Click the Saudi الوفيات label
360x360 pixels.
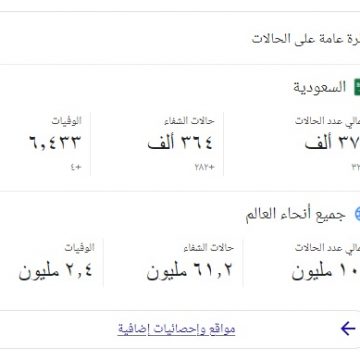click(x=66, y=121)
